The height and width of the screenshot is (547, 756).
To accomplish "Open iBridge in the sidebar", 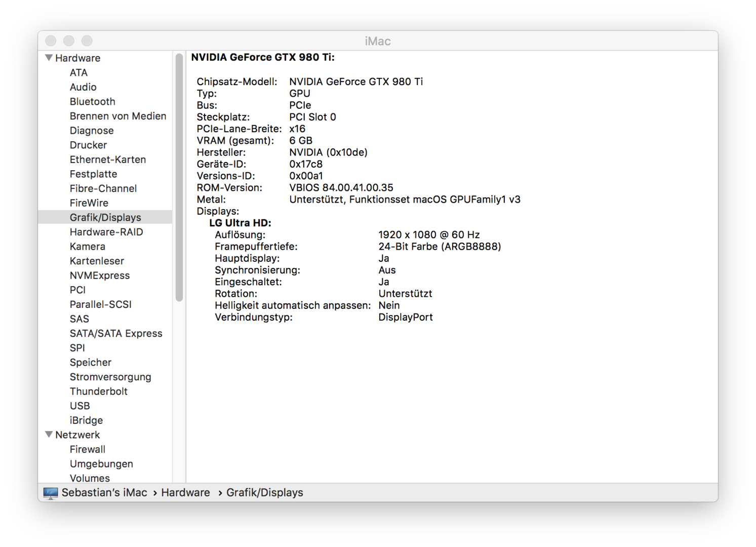I will [86, 420].
